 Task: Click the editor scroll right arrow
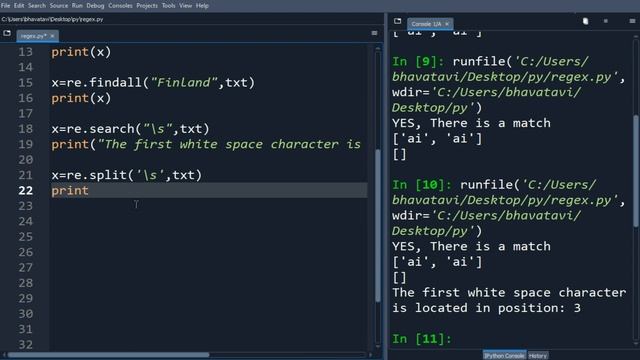(371, 355)
